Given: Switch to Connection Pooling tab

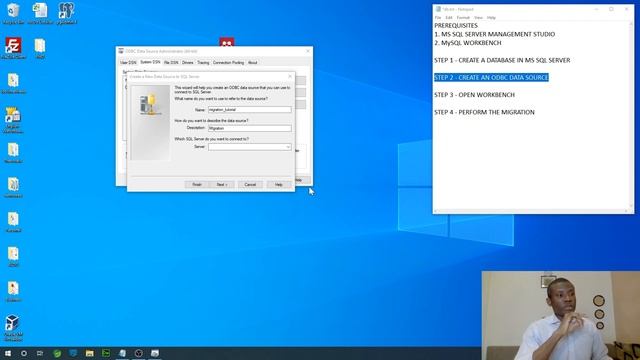Looking at the screenshot, I should pos(229,63).
